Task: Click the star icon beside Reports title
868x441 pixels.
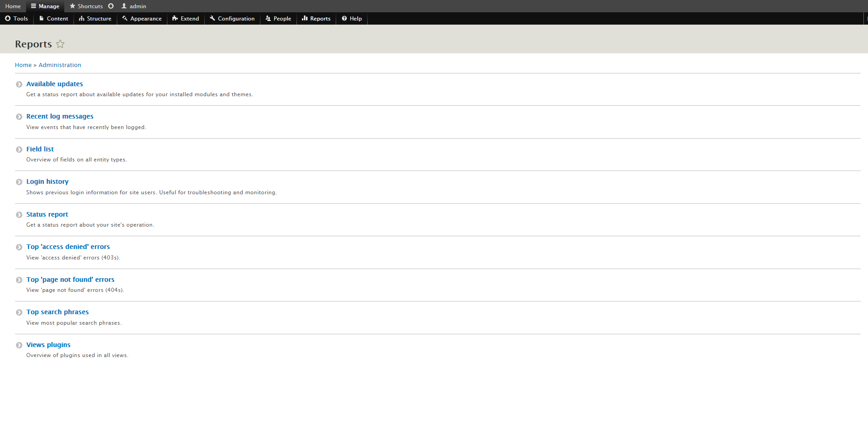Action: tap(60, 44)
